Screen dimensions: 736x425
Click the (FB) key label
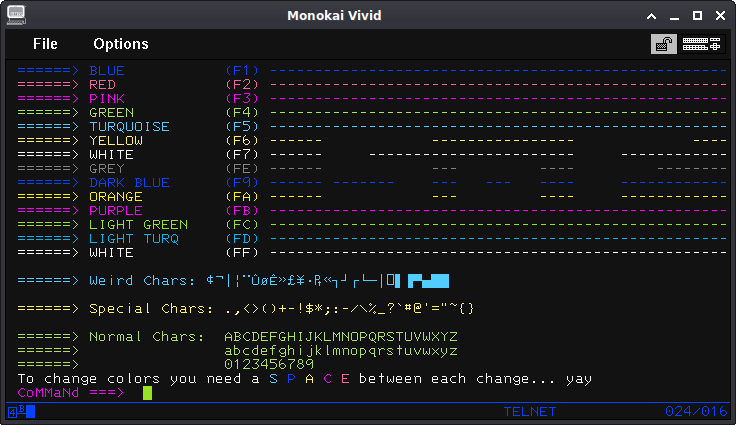[x=242, y=211]
